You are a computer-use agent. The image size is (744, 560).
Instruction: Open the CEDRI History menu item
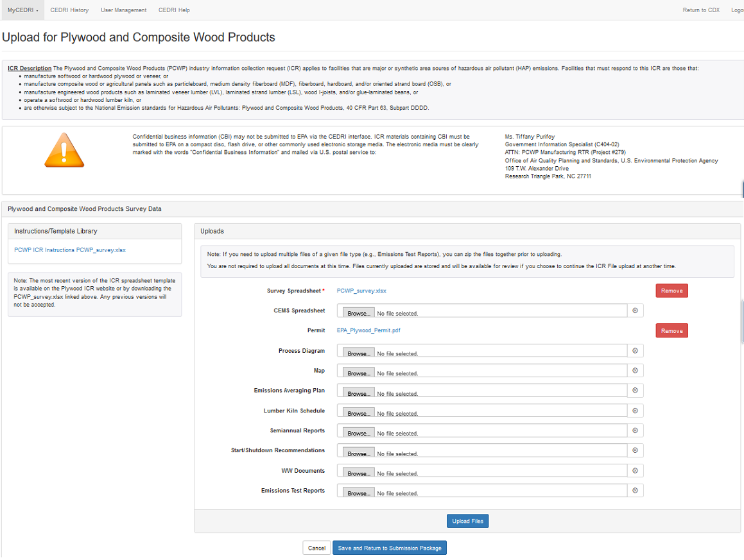(x=69, y=10)
